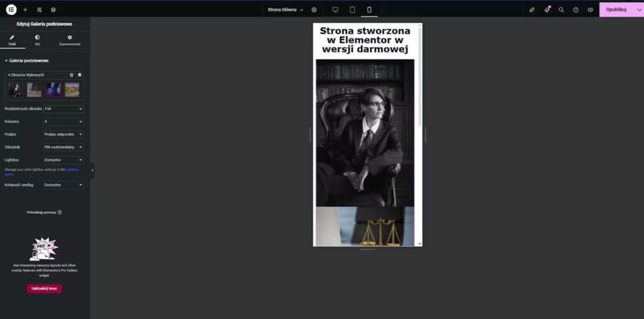Click the gallery edit icon next to trash
The height and width of the screenshot is (319, 644).
point(80,75)
